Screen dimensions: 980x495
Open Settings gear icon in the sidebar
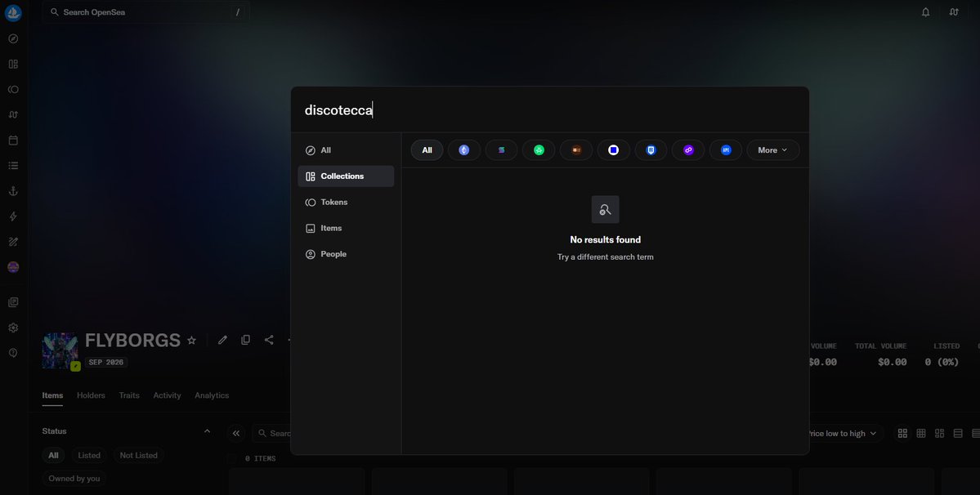click(x=13, y=328)
